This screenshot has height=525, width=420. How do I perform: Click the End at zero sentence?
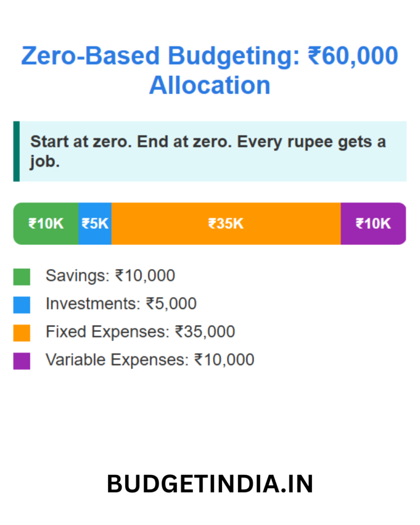point(185,142)
